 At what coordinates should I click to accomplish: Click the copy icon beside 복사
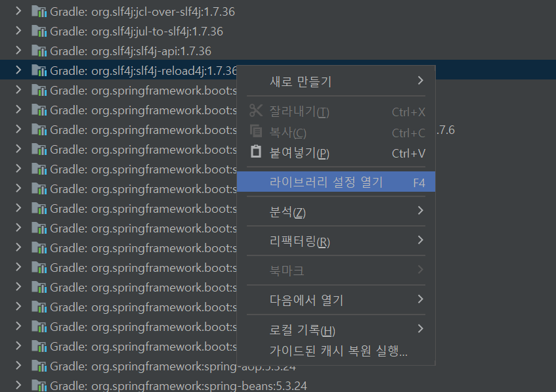pos(256,131)
